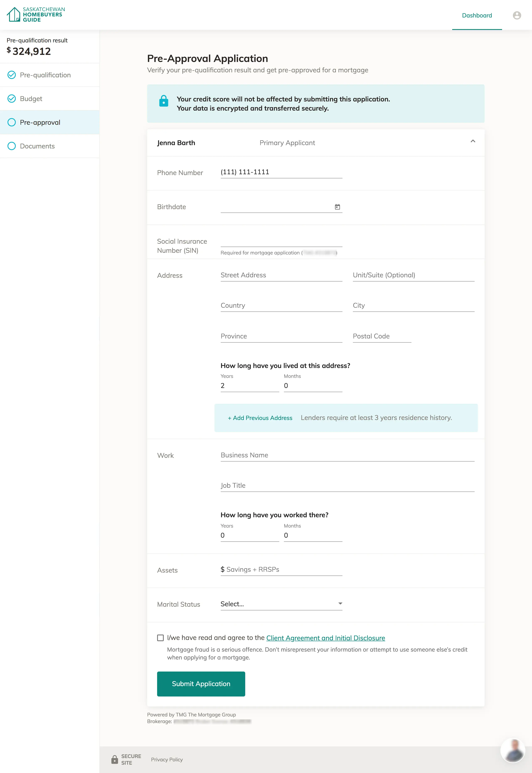Collapse the Jenna Barth applicant section
The width and height of the screenshot is (532, 773).
click(473, 141)
